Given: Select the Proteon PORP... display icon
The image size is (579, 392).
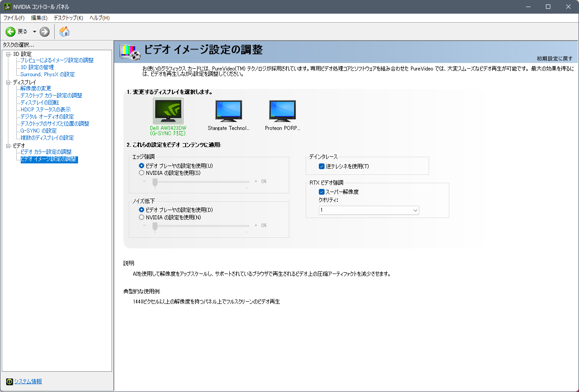Looking at the screenshot, I should pos(282,110).
